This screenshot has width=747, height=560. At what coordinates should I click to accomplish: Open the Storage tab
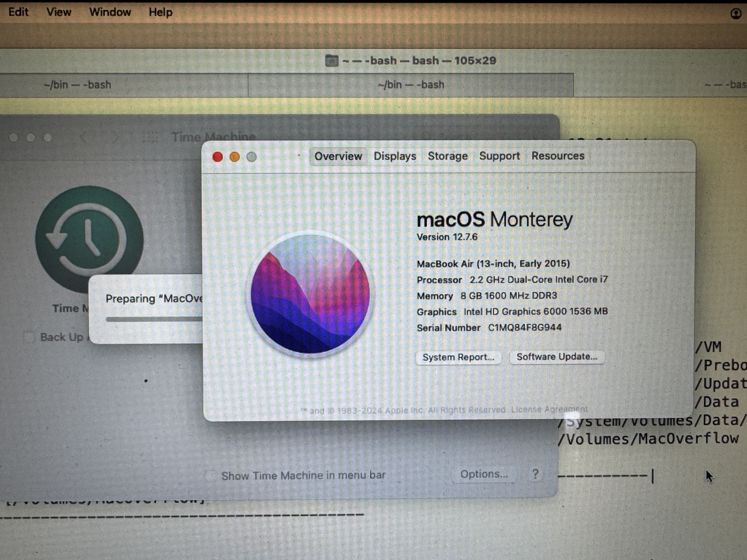(447, 156)
